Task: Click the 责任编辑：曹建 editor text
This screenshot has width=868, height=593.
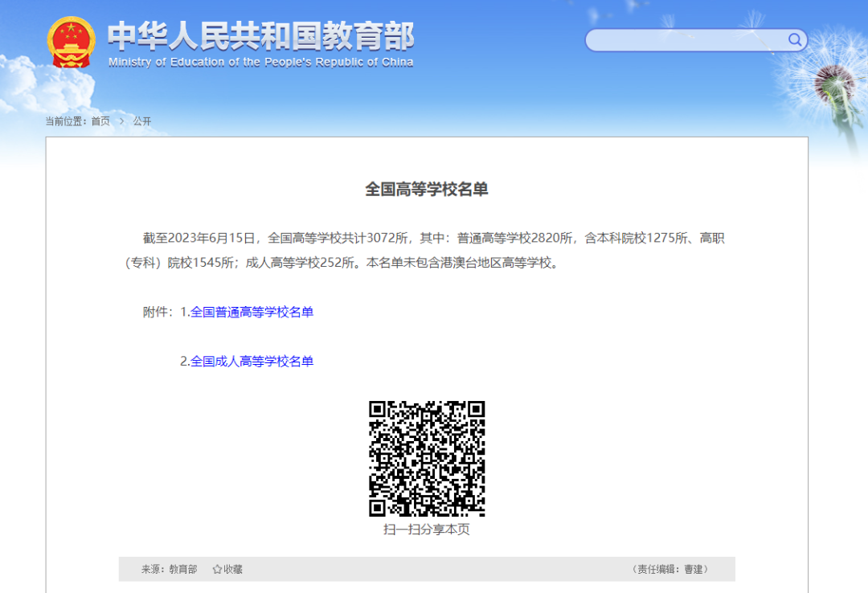Action: coord(670,569)
